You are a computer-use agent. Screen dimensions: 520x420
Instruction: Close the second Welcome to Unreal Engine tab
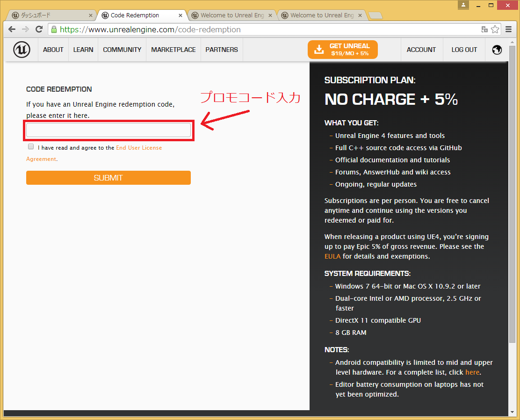(360, 15)
